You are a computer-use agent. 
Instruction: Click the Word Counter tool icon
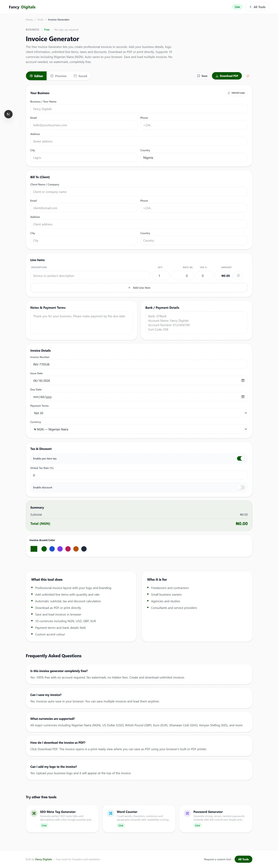tap(111, 813)
